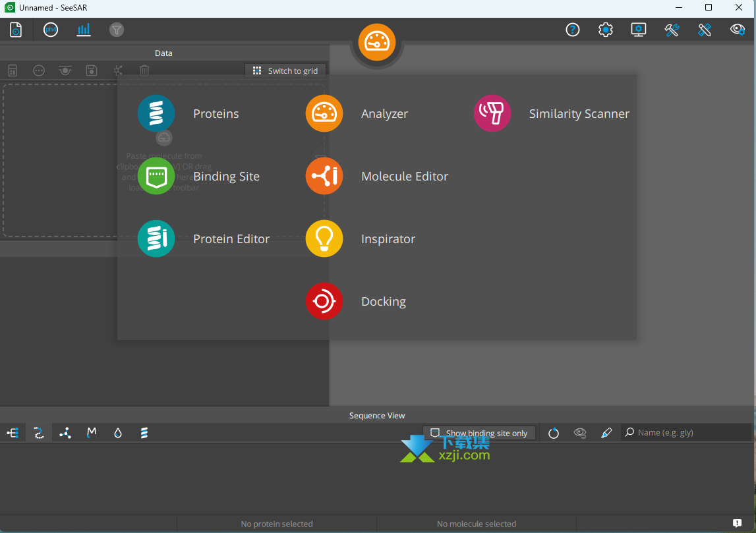
Task: Click the funnel filter icon
Action: (116, 30)
